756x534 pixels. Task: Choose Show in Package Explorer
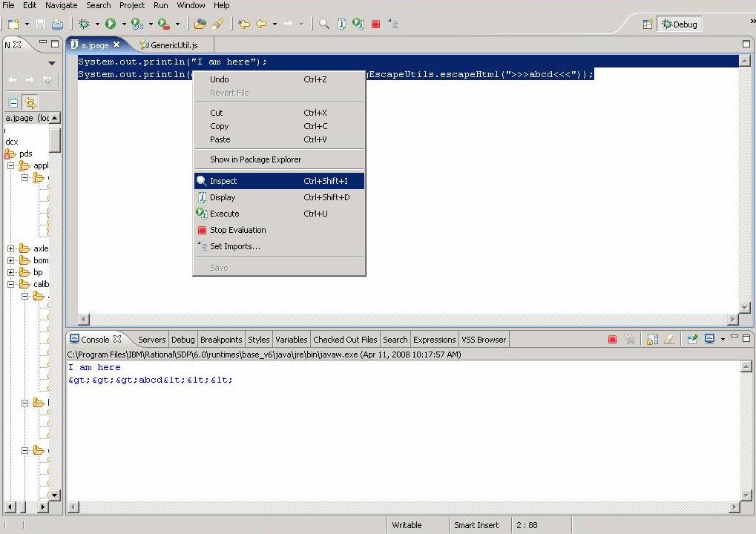coord(279,159)
